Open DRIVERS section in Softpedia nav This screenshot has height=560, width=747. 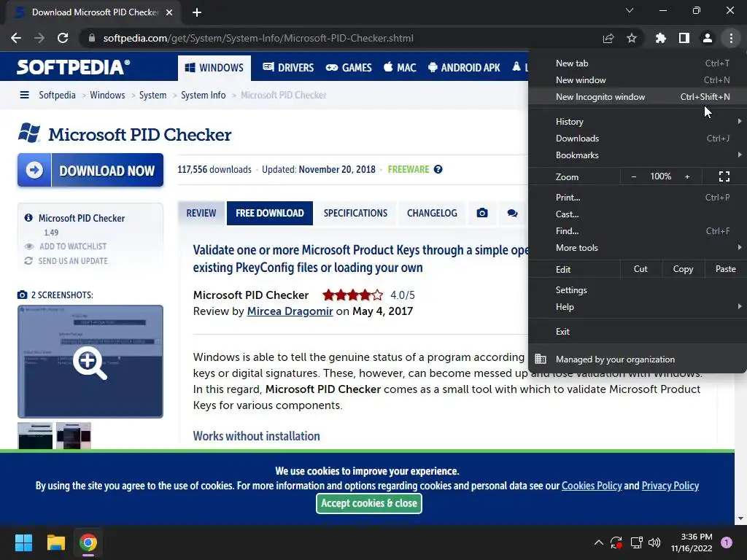[288, 68]
